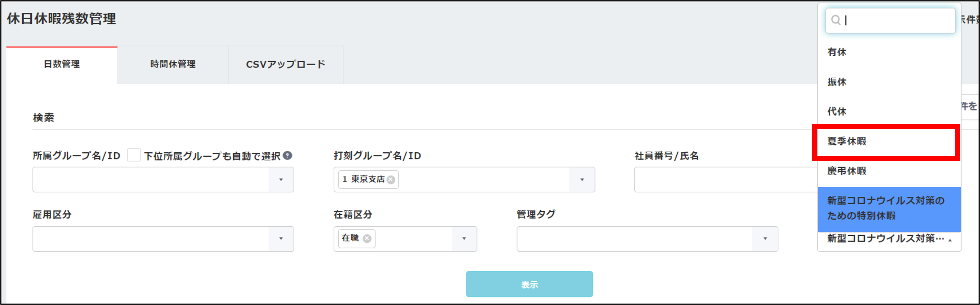Image resolution: width=980 pixels, height=305 pixels.
Task: Select the 日数管理 tab
Action: pyautogui.click(x=62, y=64)
